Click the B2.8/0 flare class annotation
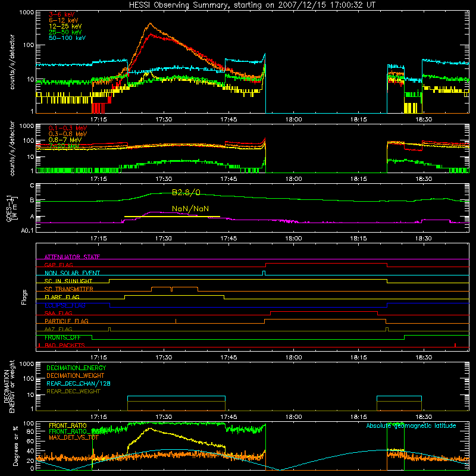The height and width of the screenshot is (476, 476). click(186, 192)
